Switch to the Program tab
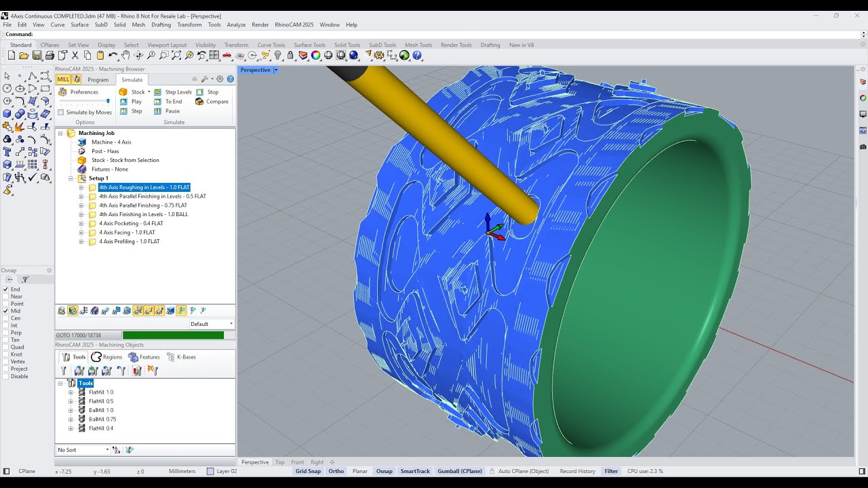The height and width of the screenshot is (488, 868). coord(98,80)
